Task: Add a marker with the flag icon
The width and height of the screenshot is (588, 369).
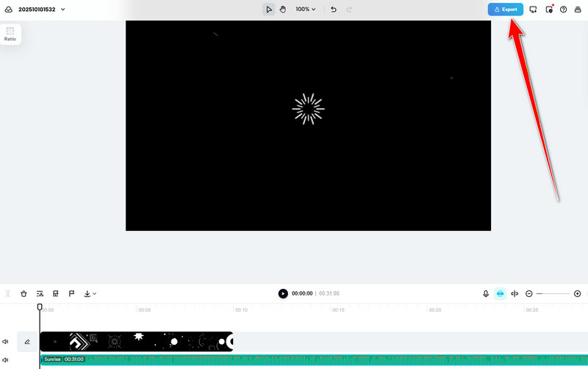Action: tap(71, 293)
